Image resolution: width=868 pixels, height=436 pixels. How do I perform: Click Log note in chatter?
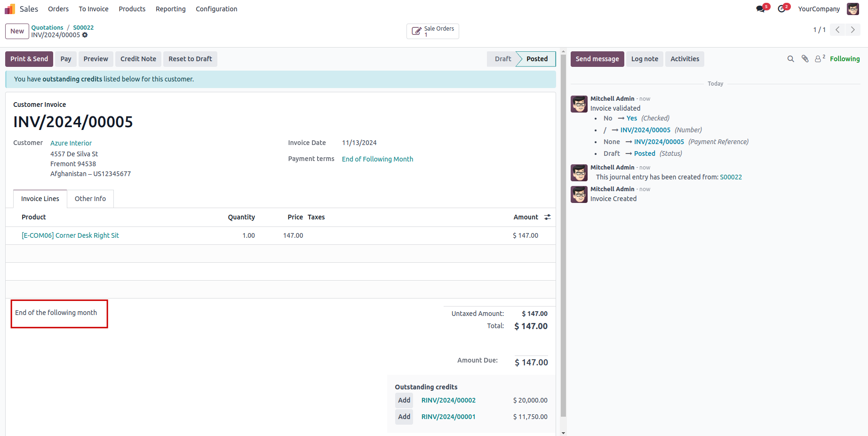645,59
